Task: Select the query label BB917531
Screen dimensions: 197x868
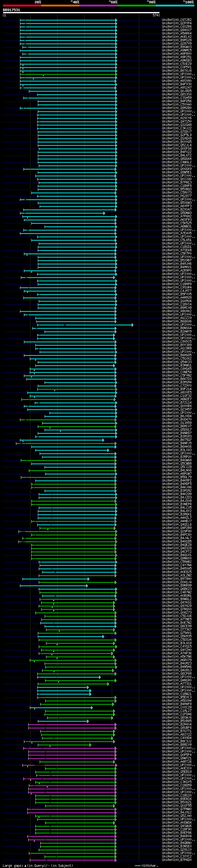Action: click(11, 10)
